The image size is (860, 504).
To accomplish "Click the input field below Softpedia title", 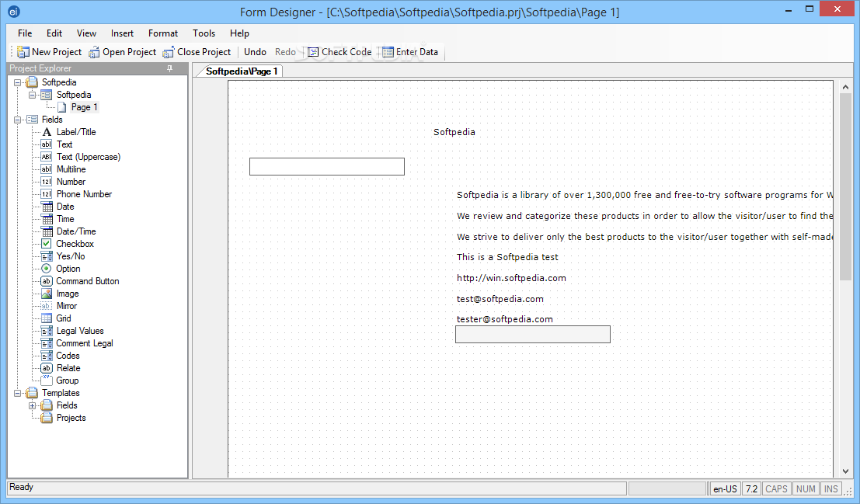I will [x=327, y=167].
